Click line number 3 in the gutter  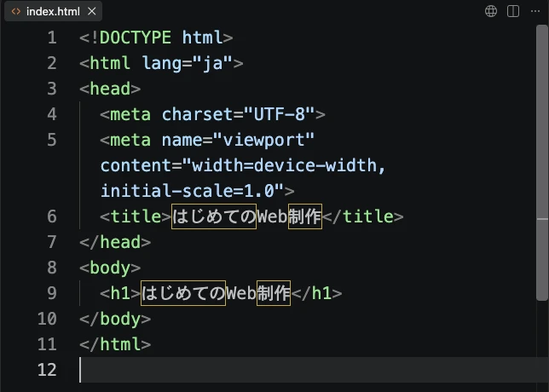(x=52, y=89)
